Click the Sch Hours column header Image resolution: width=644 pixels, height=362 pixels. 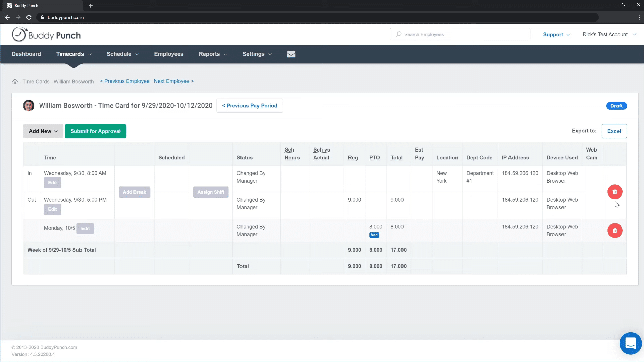[292, 154]
